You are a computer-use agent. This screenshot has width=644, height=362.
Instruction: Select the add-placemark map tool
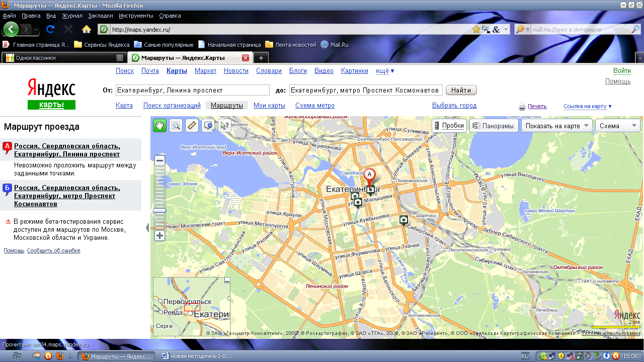pos(208,126)
